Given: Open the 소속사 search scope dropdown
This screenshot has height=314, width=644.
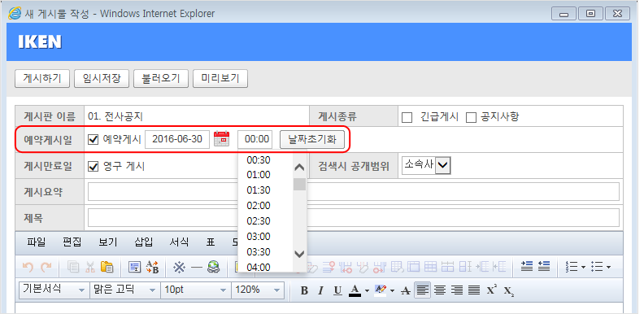Looking at the screenshot, I should coord(426,166).
